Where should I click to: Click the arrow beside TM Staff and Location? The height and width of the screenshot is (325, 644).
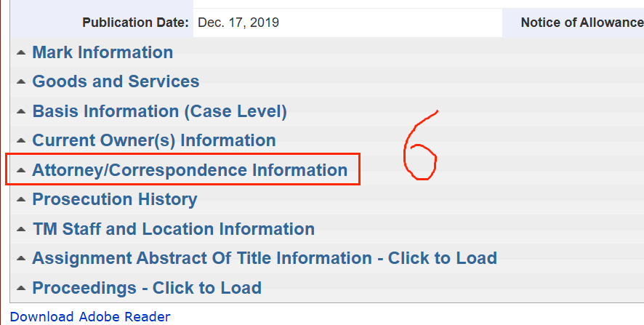21,229
